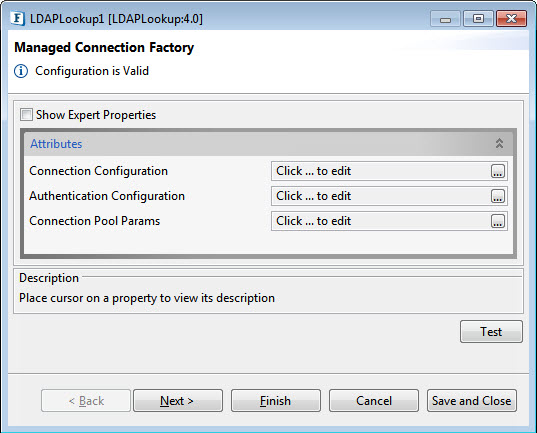Select the Connection Pool Params value field

point(389,221)
